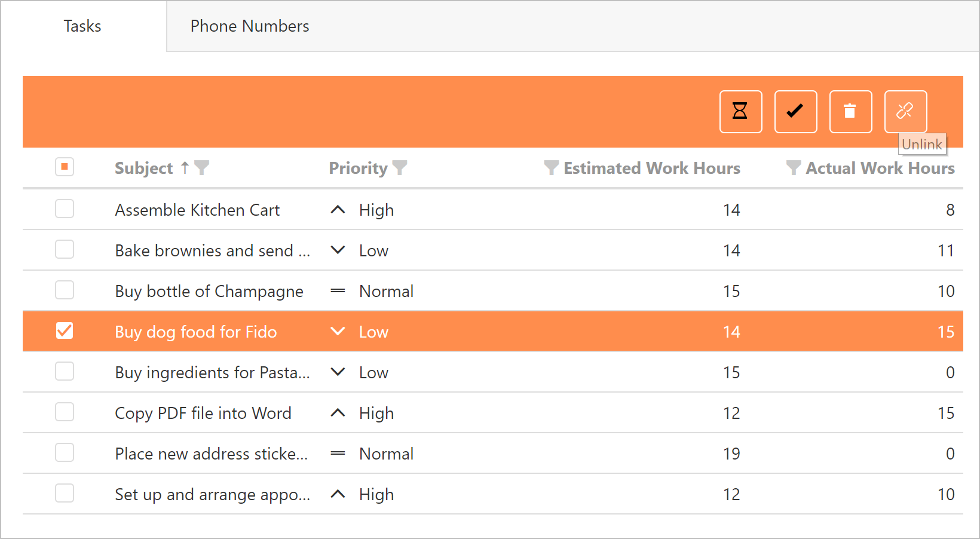This screenshot has width=980, height=539.
Task: Toggle the select-all header checkbox
Action: tap(65, 167)
